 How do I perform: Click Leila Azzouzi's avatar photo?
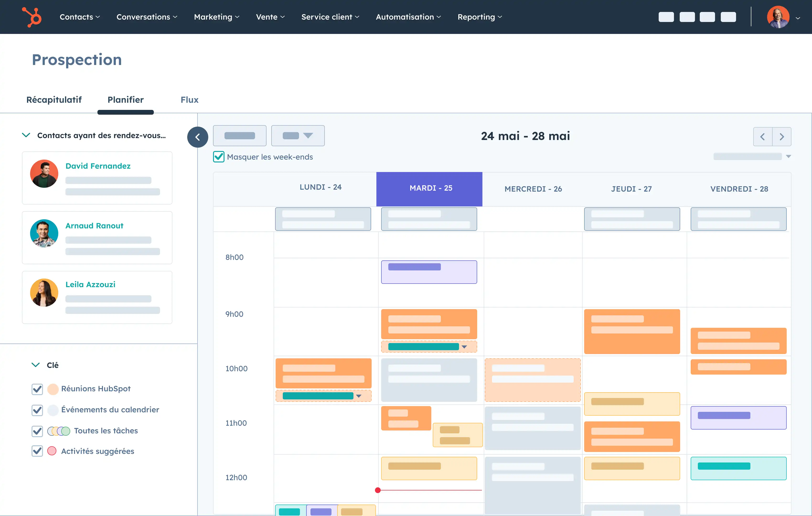[44, 292]
